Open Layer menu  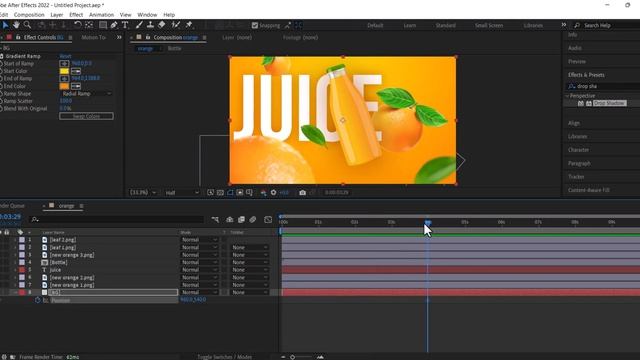coord(57,15)
